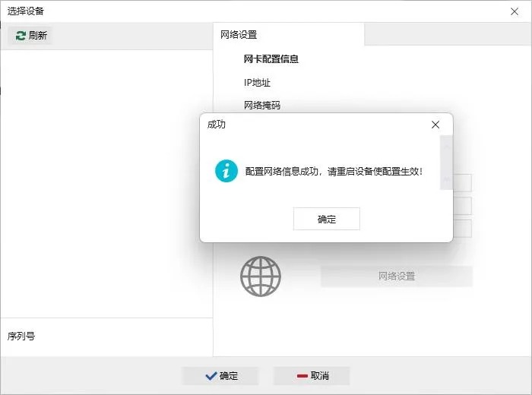Click the blue info icon in dialog
The image size is (532, 395).
coord(226,171)
